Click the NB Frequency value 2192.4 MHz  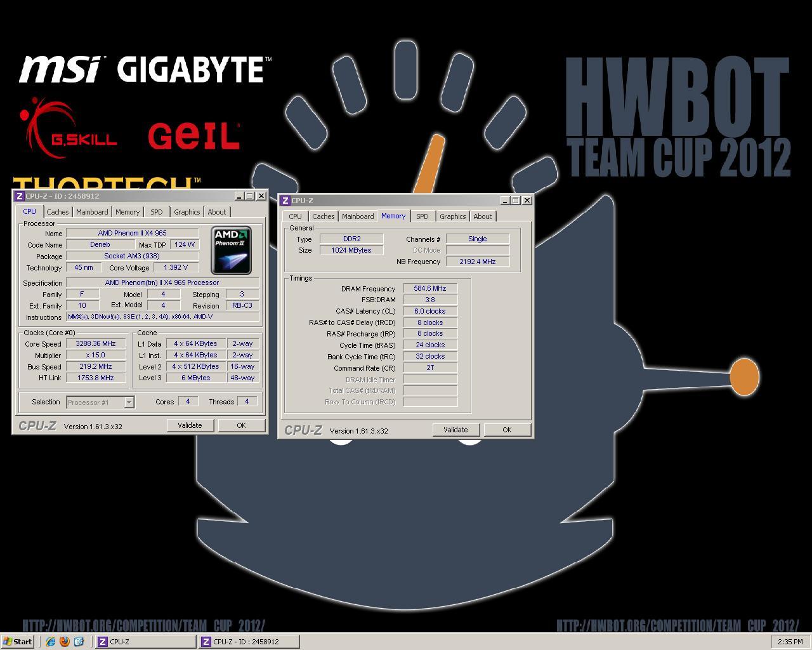click(x=478, y=262)
